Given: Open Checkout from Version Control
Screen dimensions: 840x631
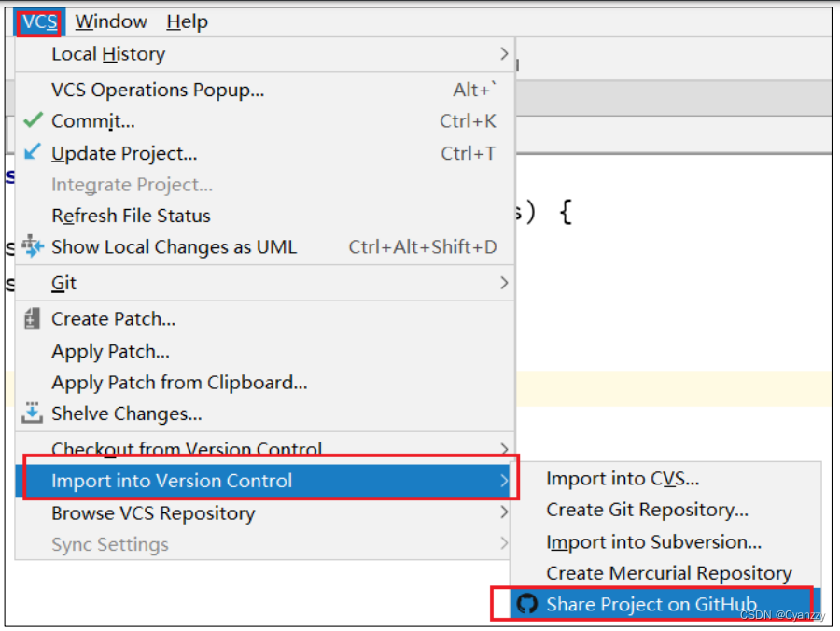Looking at the screenshot, I should tap(265, 448).
